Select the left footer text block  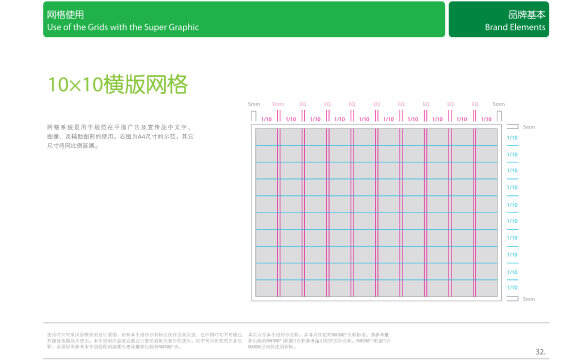(x=145, y=341)
